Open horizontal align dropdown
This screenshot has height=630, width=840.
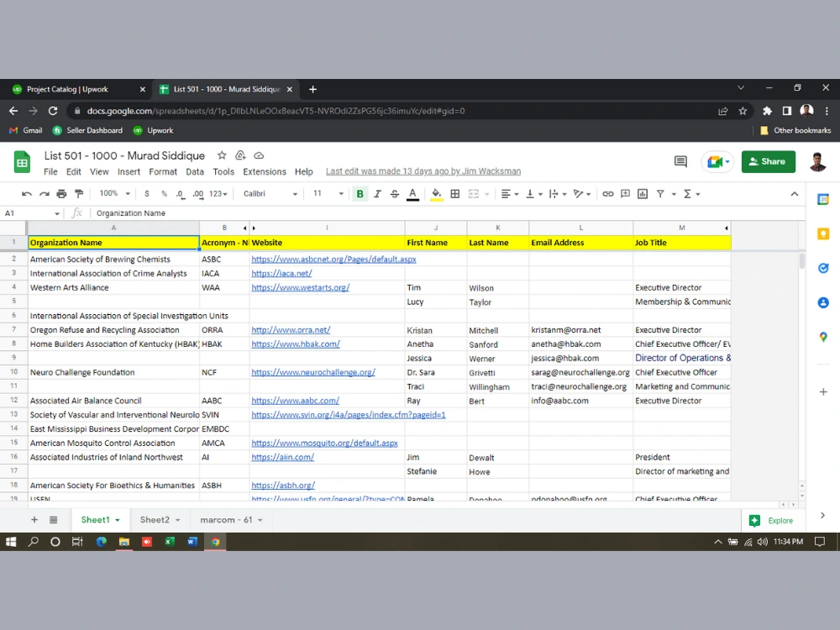510,194
